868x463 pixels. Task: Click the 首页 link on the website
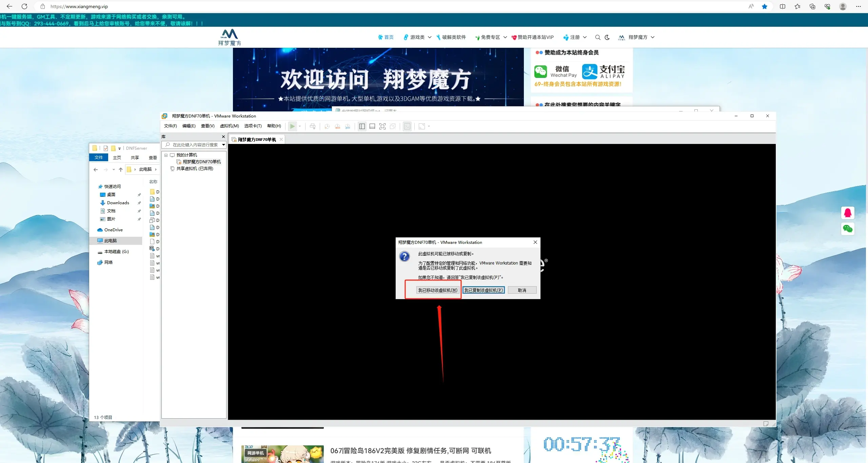point(386,37)
